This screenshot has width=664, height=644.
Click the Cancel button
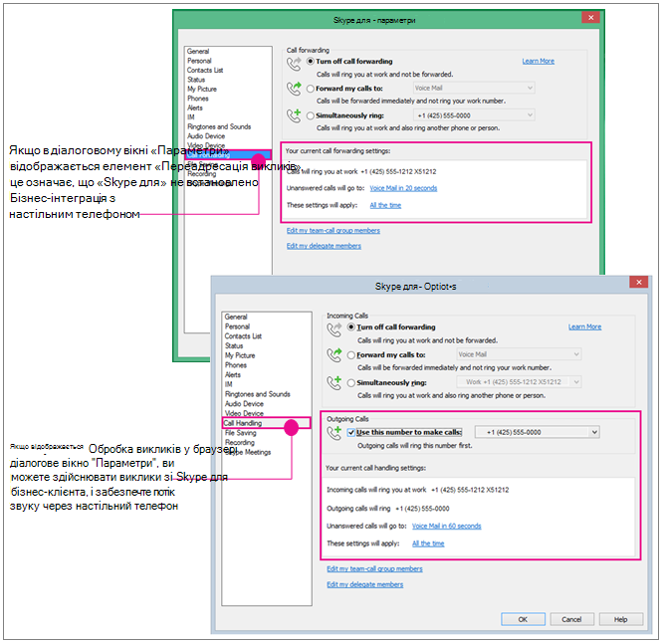571,619
